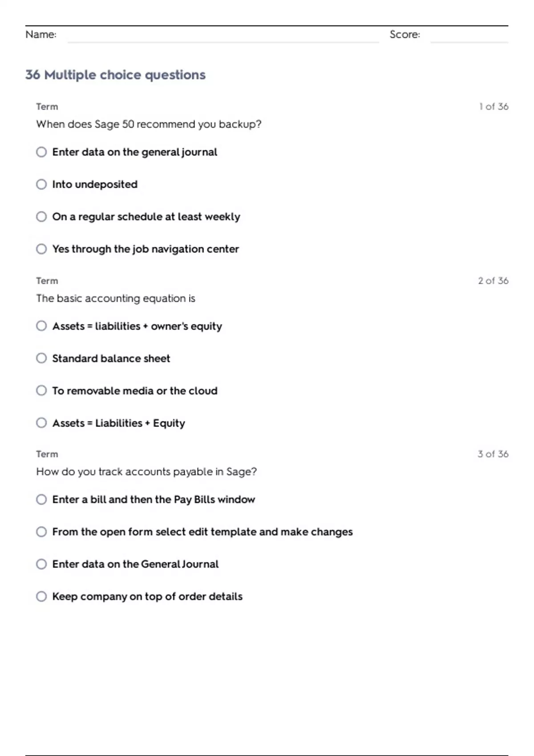Click the "1 of 36" question counter

coord(494,107)
